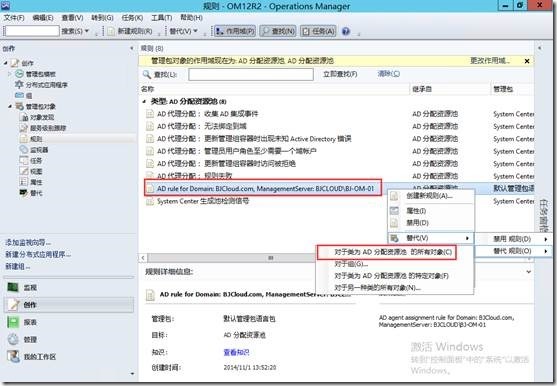557x386 pixels.
Task: Click the 任务 tasks icon in tree
Action: pos(24,161)
